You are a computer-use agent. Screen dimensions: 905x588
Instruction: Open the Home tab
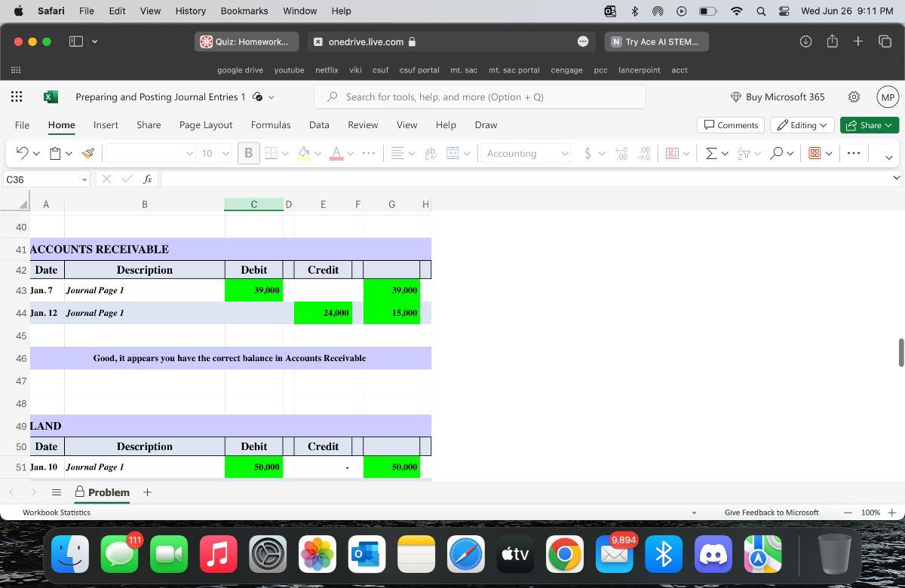coord(61,125)
